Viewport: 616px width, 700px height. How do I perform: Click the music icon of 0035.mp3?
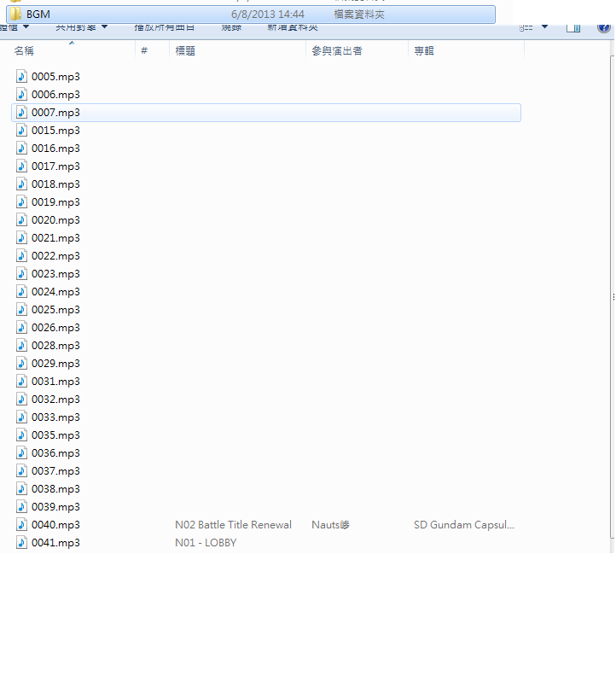(21, 435)
